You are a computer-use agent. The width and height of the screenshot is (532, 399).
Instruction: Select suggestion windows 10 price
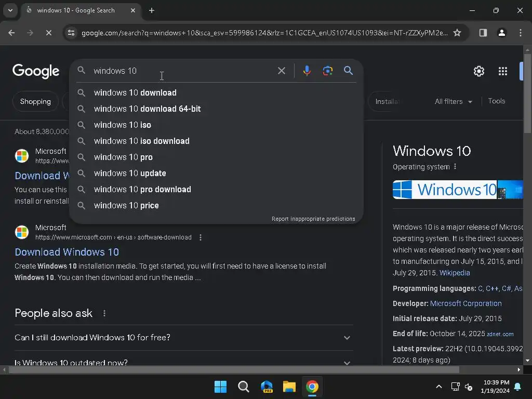pyautogui.click(x=216, y=206)
